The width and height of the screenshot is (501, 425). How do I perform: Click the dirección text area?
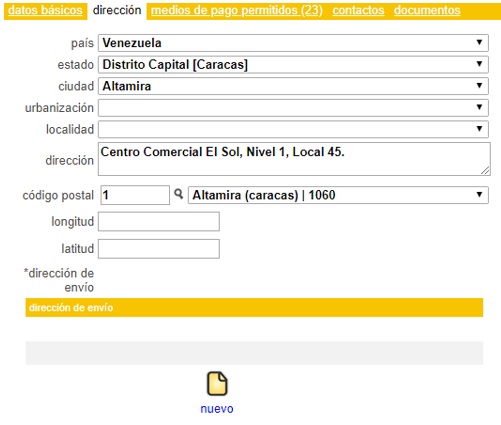[x=294, y=159]
